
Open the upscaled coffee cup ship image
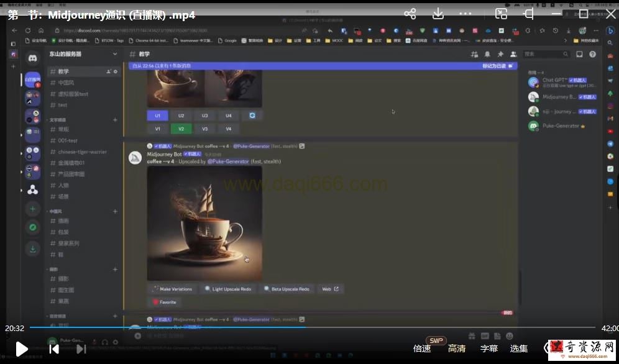point(204,223)
